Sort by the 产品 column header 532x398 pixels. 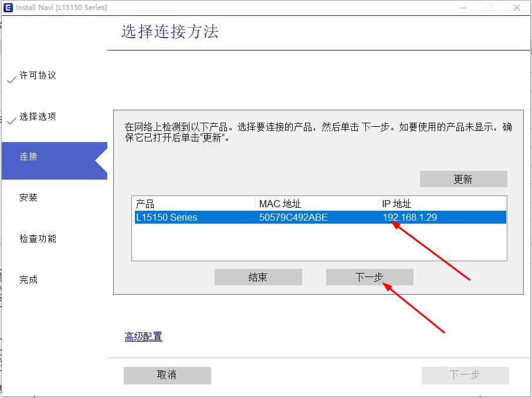tap(194, 204)
